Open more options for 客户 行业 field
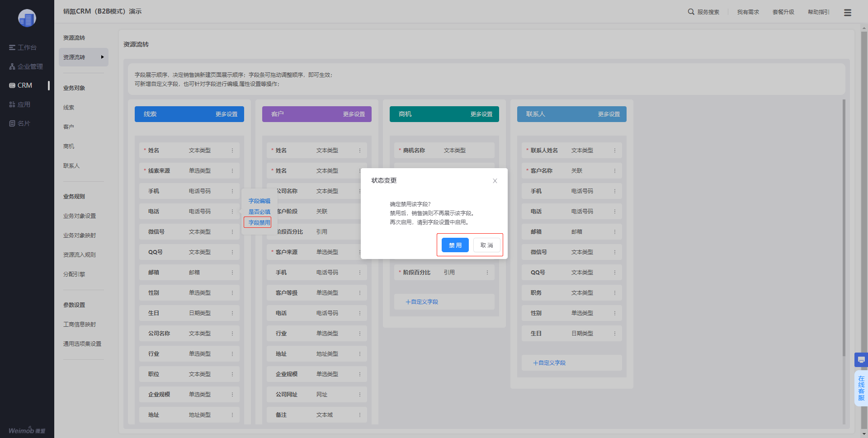Image resolution: width=868 pixels, height=438 pixels. point(360,334)
